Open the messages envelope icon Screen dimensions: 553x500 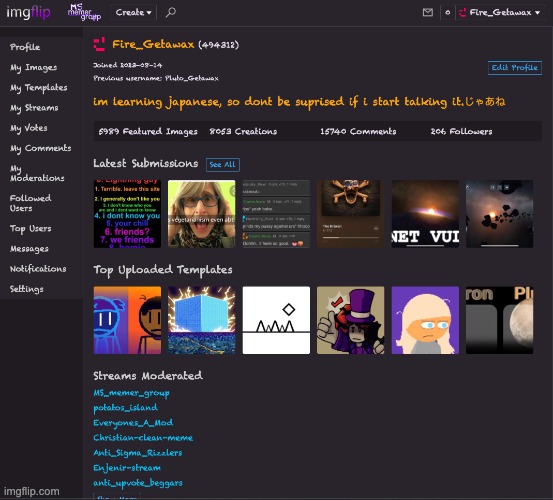427,12
